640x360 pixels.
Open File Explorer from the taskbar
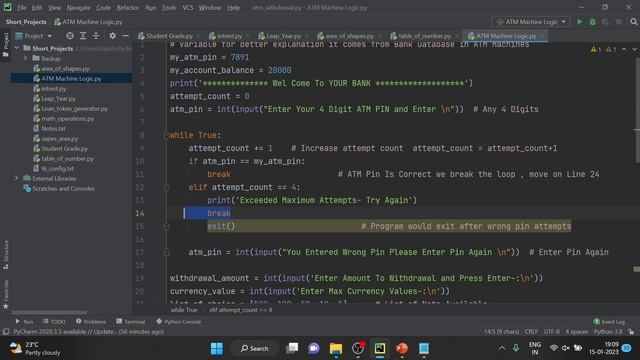click(336, 348)
